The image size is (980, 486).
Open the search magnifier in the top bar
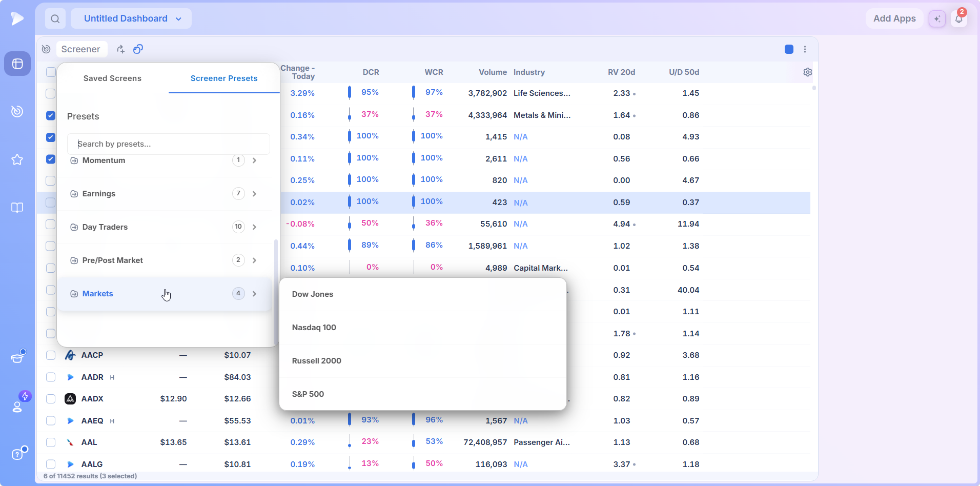(55, 19)
